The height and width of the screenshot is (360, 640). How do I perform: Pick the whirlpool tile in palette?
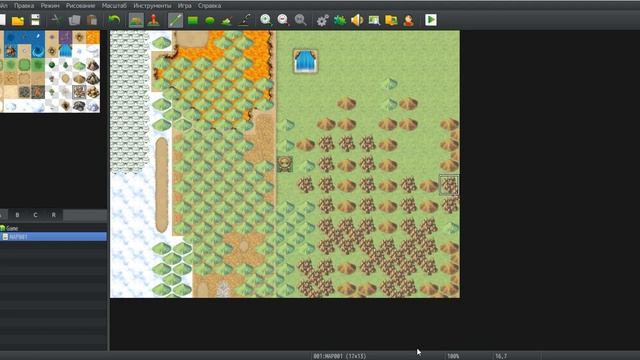(38, 51)
